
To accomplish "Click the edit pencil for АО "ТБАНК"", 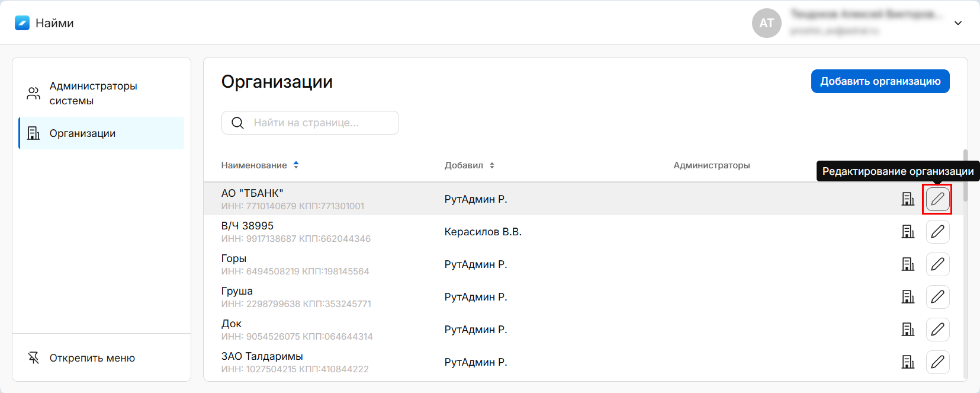I will 937,199.
